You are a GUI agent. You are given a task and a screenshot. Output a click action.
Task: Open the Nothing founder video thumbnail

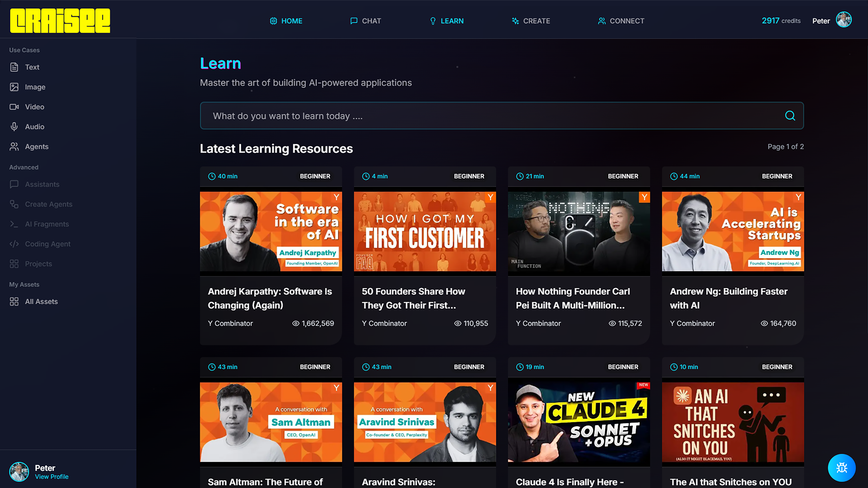pyautogui.click(x=579, y=231)
